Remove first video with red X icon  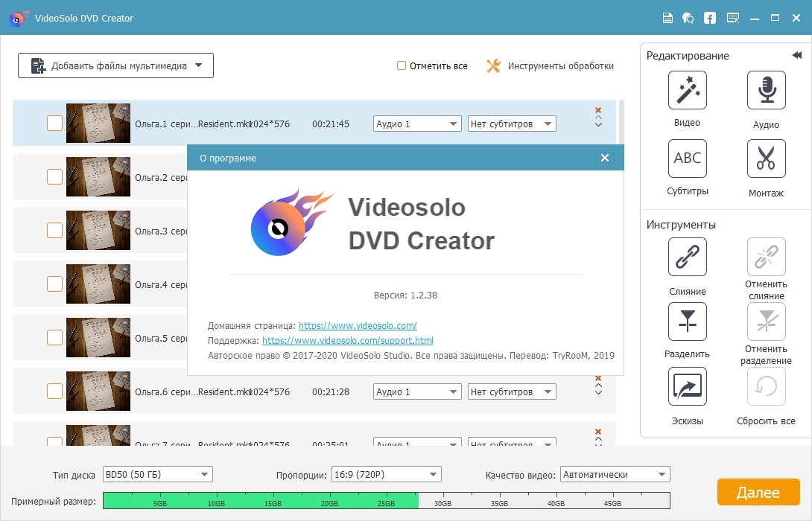[598, 110]
